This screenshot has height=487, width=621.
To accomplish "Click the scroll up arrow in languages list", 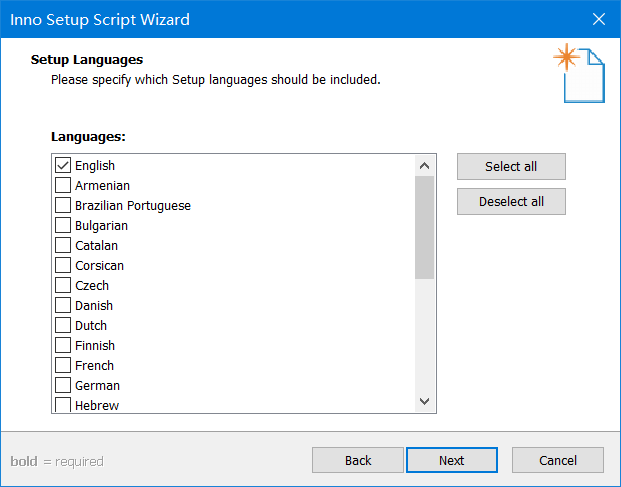I will click(x=425, y=166).
